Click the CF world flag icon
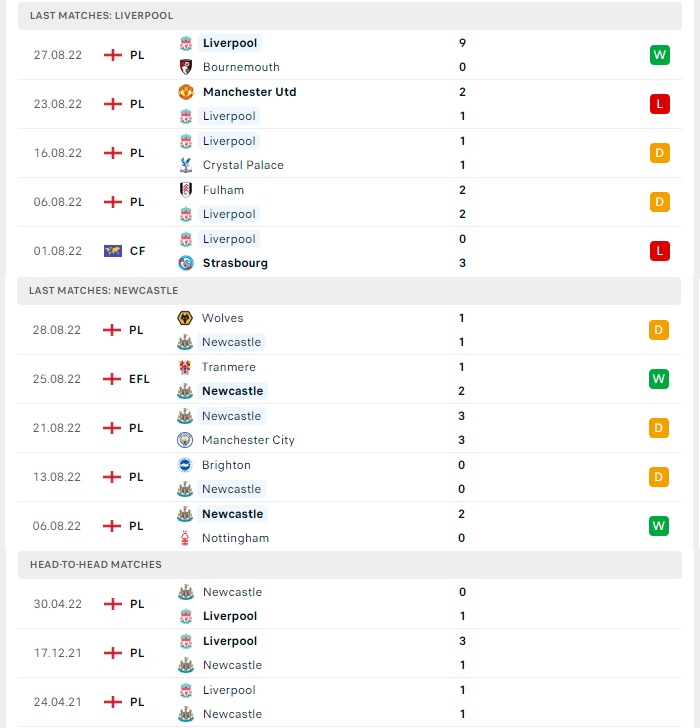Image resolution: width=700 pixels, height=728 pixels. (113, 251)
